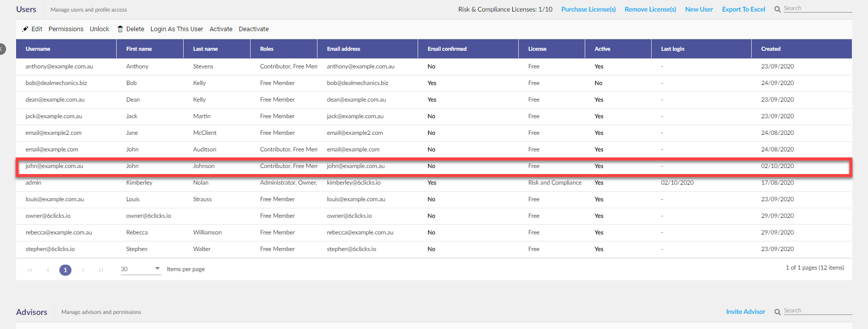
Task: Export the users list to Excel
Action: coord(744,10)
